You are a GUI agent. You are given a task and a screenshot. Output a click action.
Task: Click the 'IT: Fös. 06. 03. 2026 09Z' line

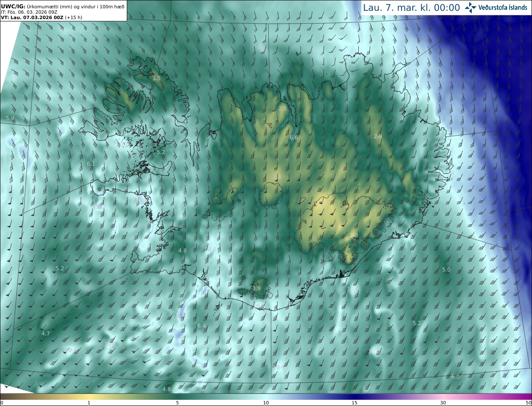[x=28, y=12]
